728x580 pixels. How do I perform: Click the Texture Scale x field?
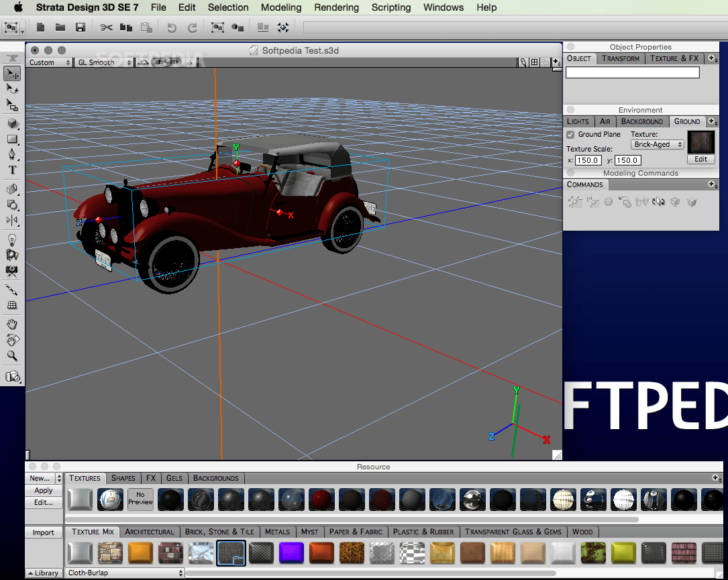[588, 160]
